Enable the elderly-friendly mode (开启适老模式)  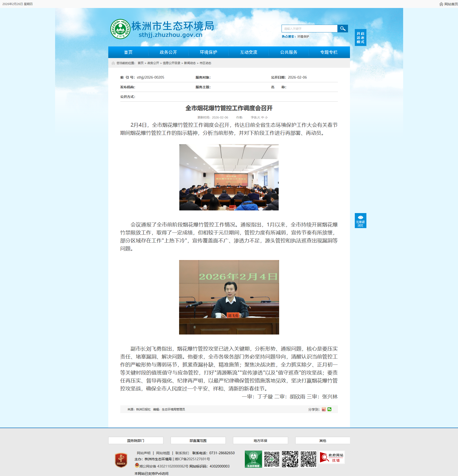tap(360, 38)
